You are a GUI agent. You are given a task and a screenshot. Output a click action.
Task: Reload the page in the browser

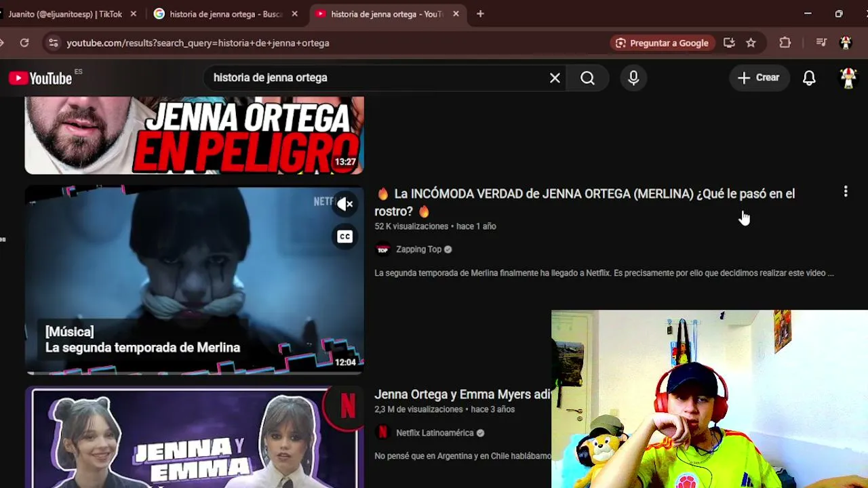click(x=24, y=43)
